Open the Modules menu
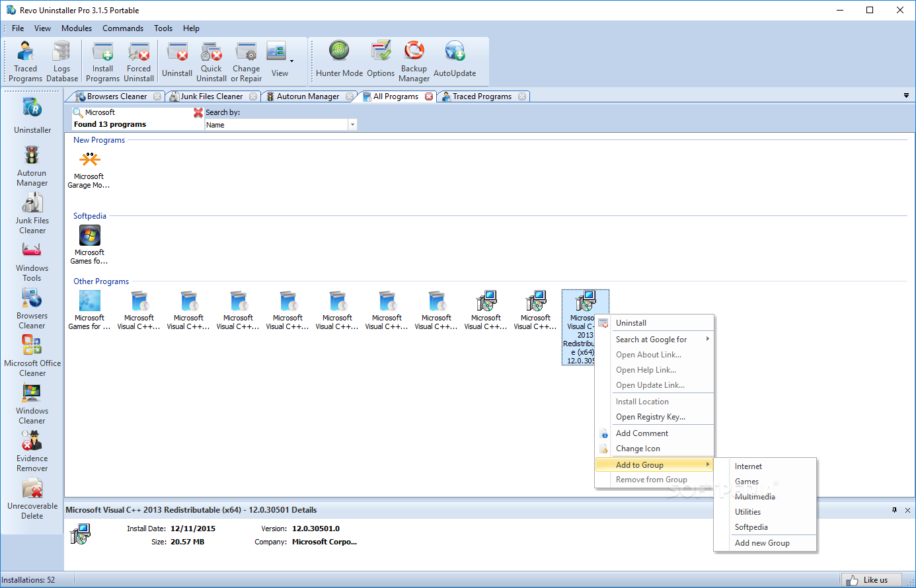 tap(77, 28)
